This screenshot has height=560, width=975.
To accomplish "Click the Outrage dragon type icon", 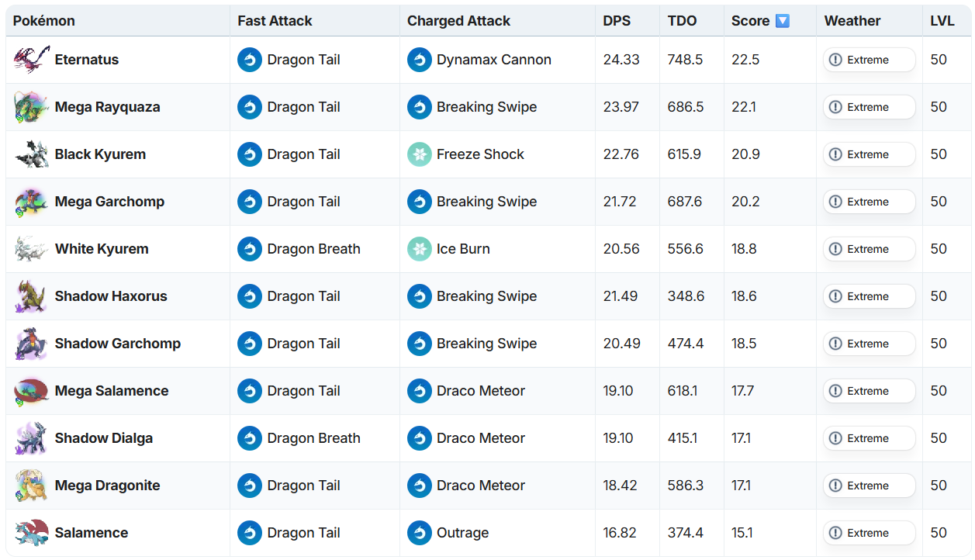I will pos(420,533).
